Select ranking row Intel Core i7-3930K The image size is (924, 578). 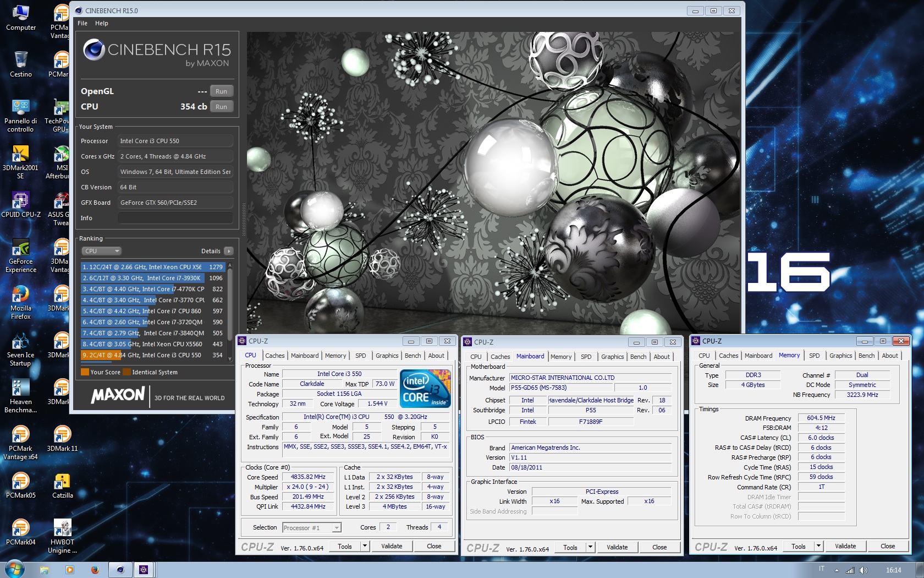click(153, 278)
